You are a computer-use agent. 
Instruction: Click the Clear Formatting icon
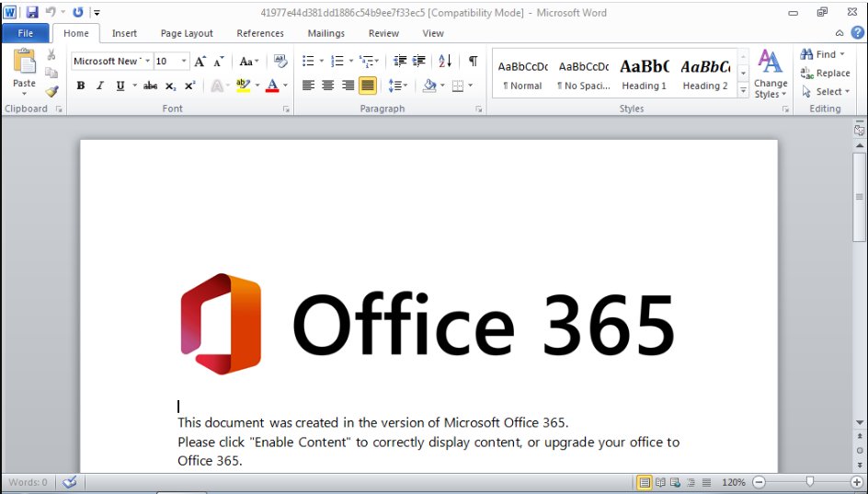280,61
